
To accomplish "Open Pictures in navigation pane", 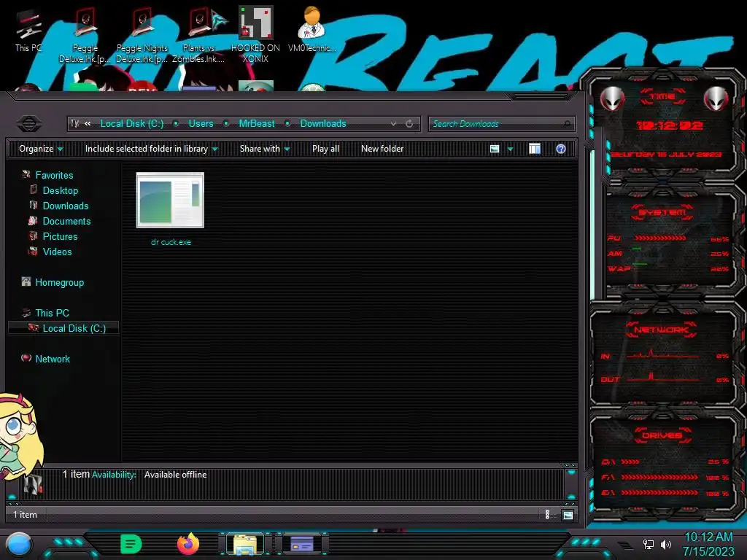I will pyautogui.click(x=60, y=236).
